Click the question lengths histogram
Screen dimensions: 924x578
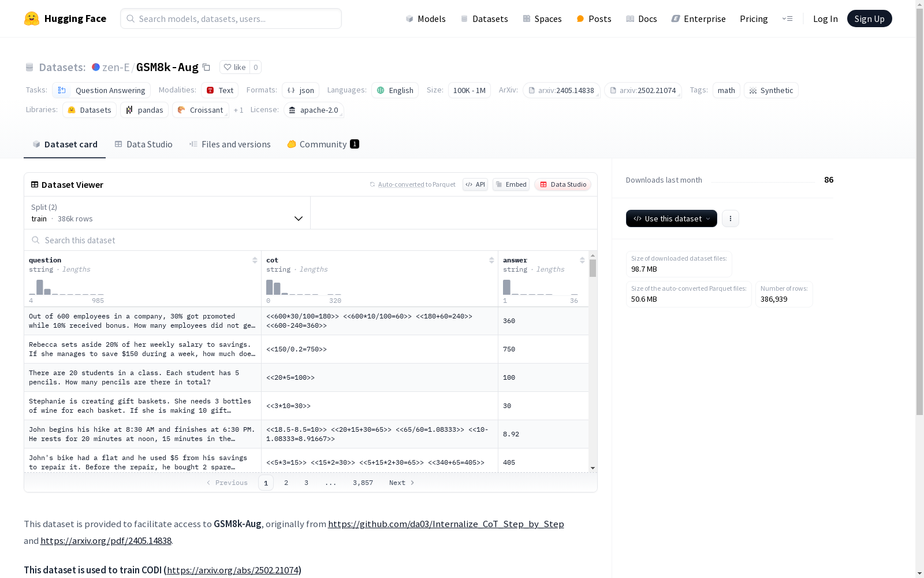pos(66,287)
